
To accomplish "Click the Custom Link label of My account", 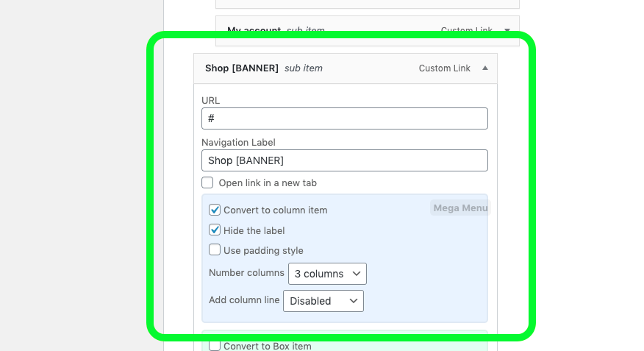I will tap(467, 30).
